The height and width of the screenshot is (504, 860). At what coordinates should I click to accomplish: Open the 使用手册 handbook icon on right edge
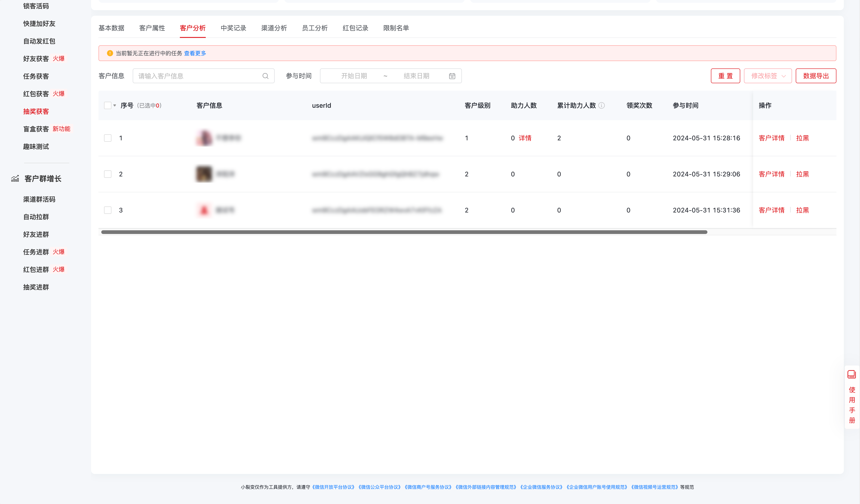click(852, 374)
